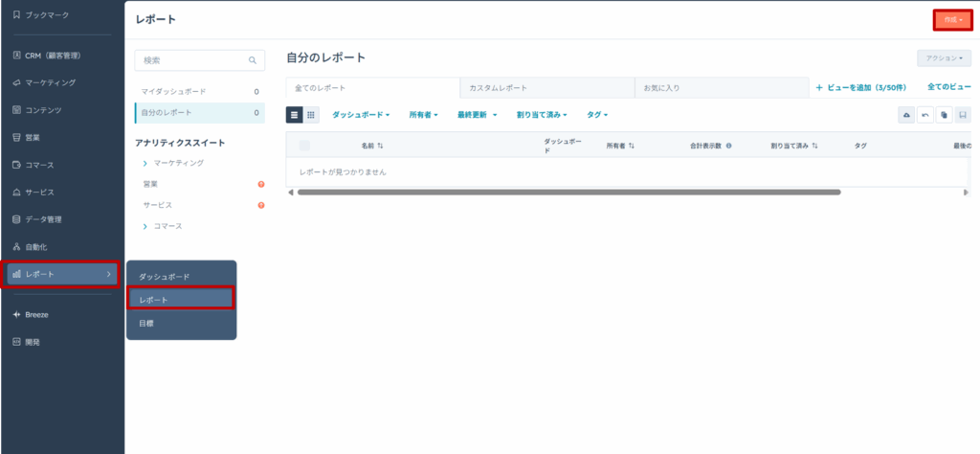Expand the マーケティング section in アナリティクススイート
Image resolution: width=980 pixels, height=454 pixels.
click(145, 164)
